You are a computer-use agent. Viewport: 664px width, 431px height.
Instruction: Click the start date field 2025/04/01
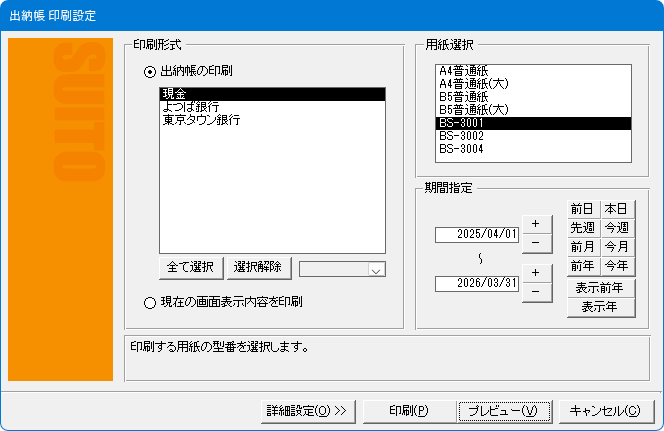(x=478, y=234)
